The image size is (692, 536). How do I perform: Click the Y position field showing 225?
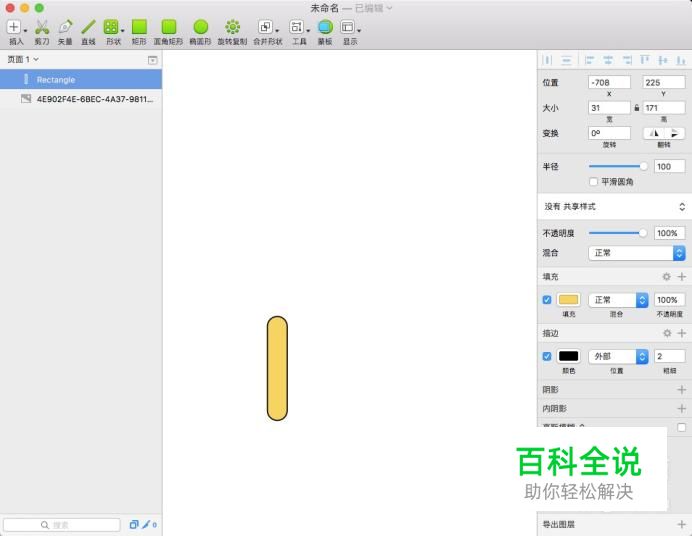click(663, 82)
